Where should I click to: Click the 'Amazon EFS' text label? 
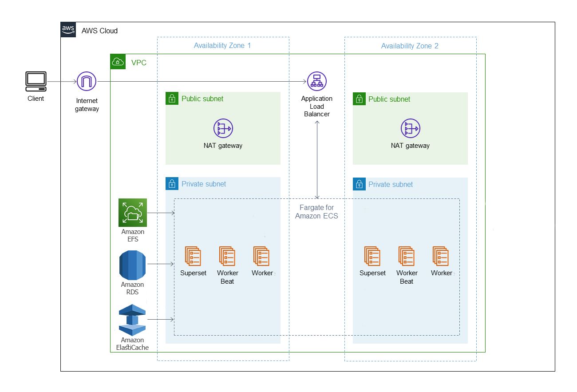[x=133, y=235]
